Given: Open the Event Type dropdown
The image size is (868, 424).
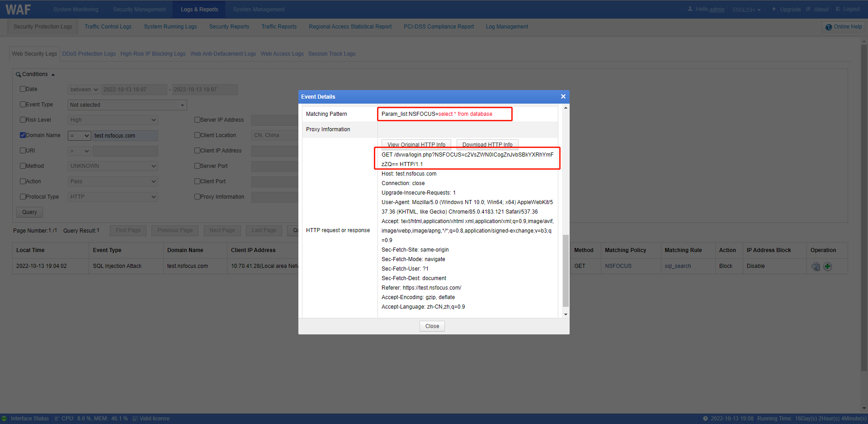Looking at the screenshot, I should point(127,105).
